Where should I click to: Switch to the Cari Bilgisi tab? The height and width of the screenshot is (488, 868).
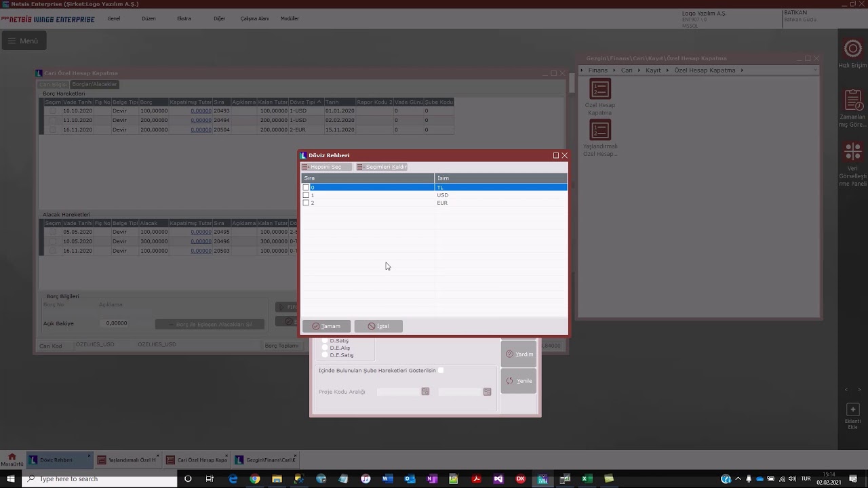click(x=53, y=84)
